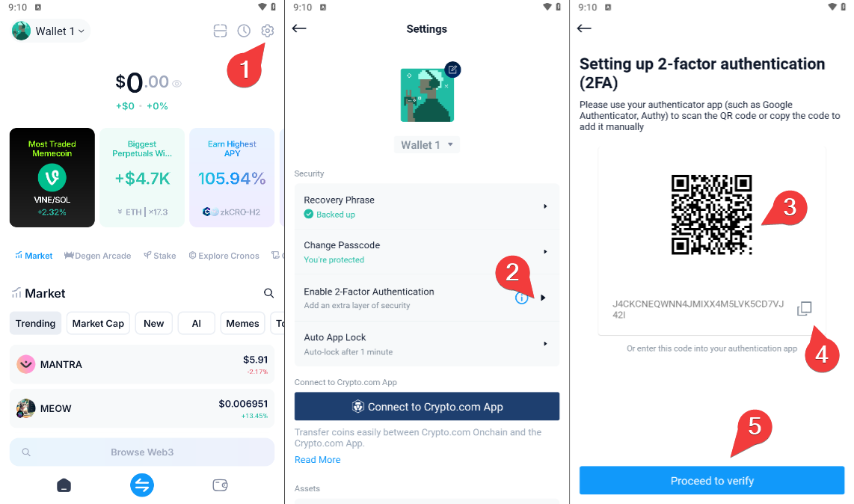This screenshot has width=854, height=504.
Task: Open the Auto App Lock setting
Action: pos(427,345)
